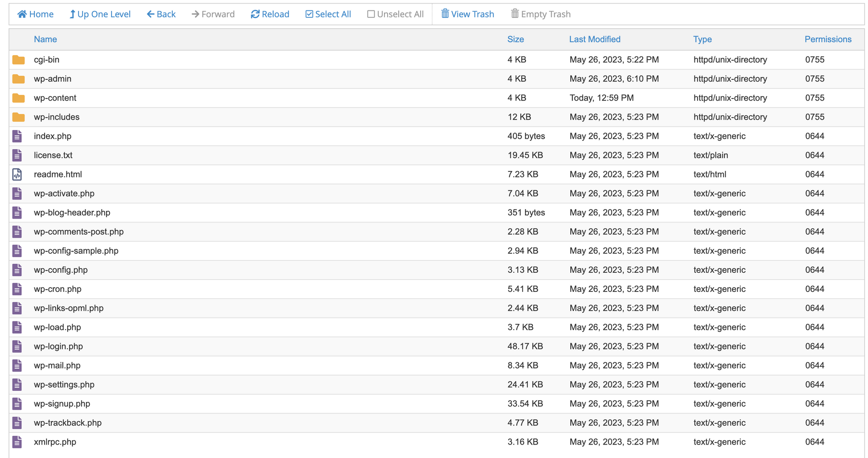Sort by Last Modified column header
Viewport: 868px width, 458px height.
[x=595, y=39]
